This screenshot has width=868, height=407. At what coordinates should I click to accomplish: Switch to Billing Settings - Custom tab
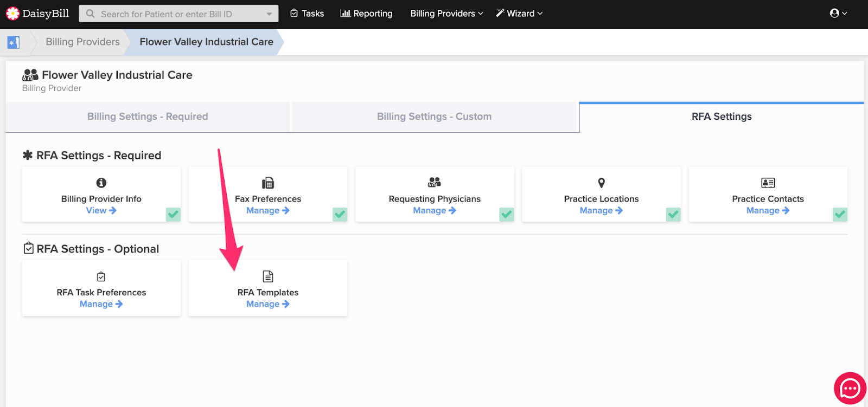coord(434,117)
